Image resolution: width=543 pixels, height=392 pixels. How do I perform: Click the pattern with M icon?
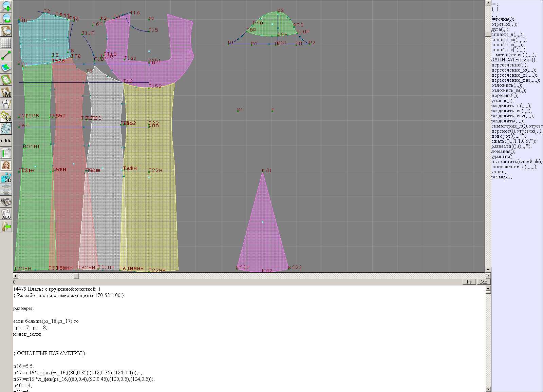click(6, 92)
